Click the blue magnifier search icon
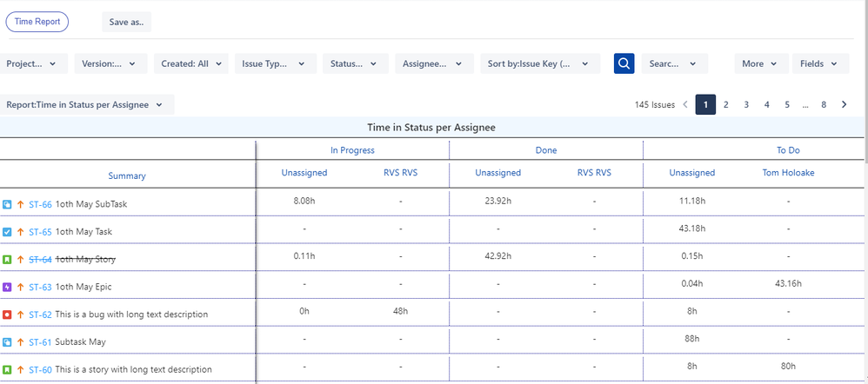 [624, 63]
